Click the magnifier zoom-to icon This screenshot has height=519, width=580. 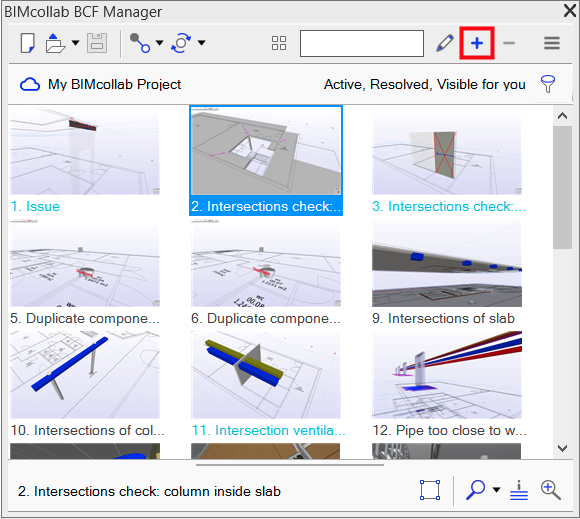[475, 490]
